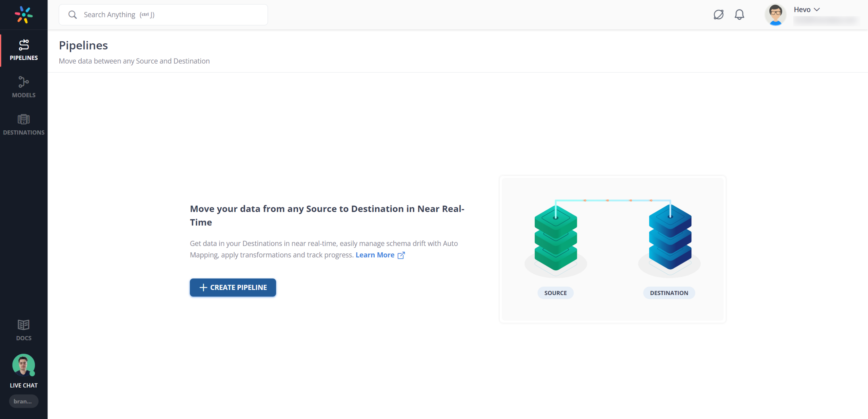
Task: Click the blue destination stack illustration
Action: [x=670, y=238]
